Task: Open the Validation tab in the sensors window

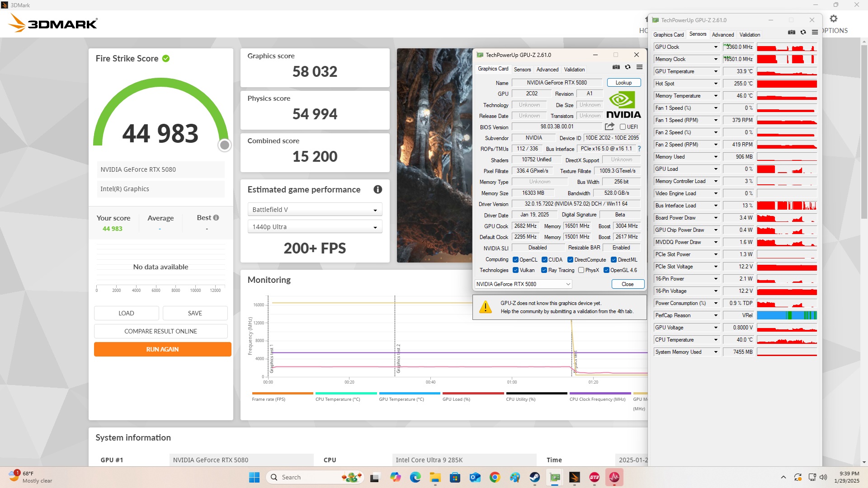Action: coord(750,35)
